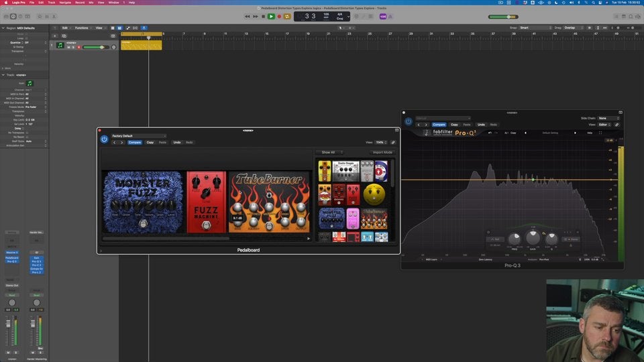Open the Factory Default preset dropdown
Screen dimensions: 644x362
click(139, 135)
